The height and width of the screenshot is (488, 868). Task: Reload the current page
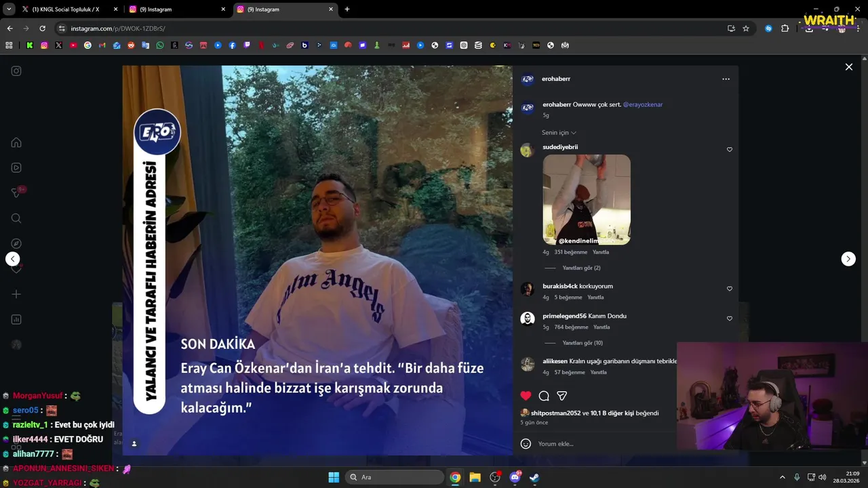click(42, 28)
